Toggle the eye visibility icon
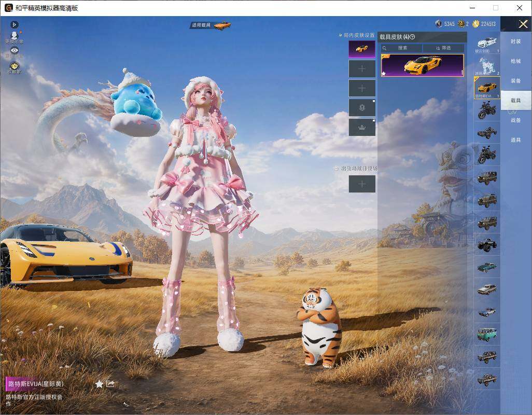Image resolution: width=532 pixels, height=415 pixels. point(14,50)
